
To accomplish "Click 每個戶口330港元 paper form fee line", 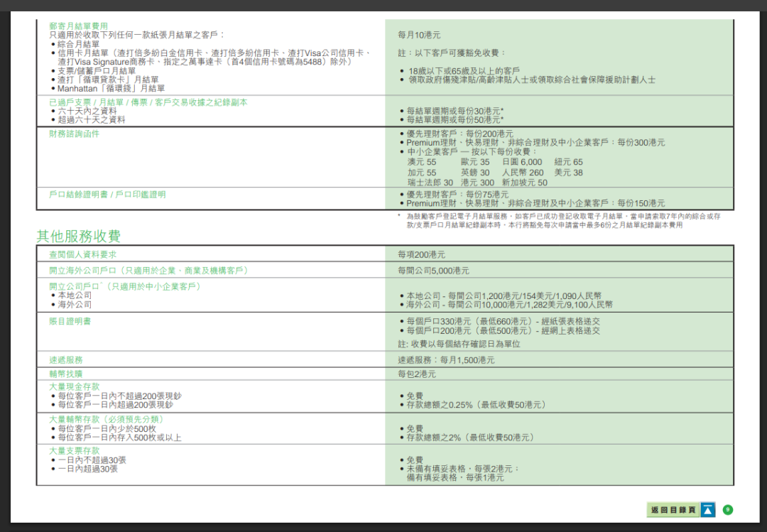I will [504, 322].
